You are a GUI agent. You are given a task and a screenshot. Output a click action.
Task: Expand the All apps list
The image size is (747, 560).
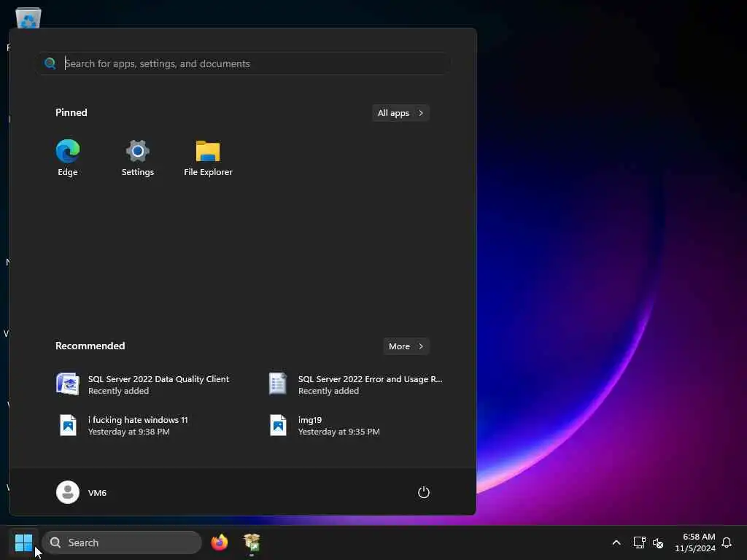click(x=400, y=113)
